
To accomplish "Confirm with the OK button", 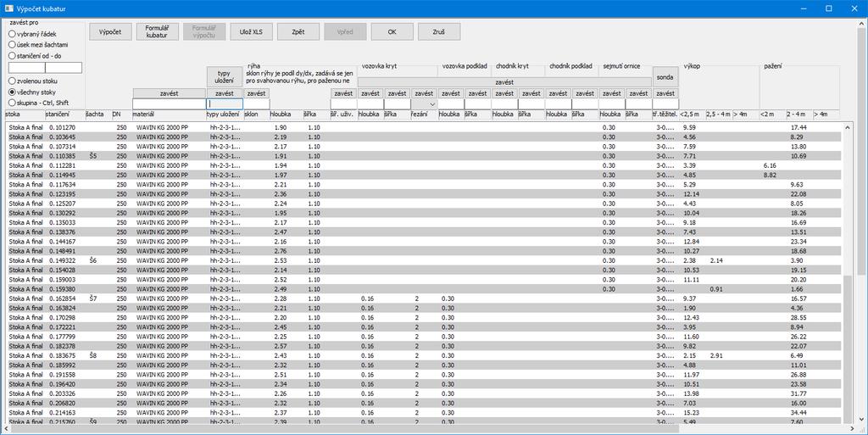I will [392, 31].
